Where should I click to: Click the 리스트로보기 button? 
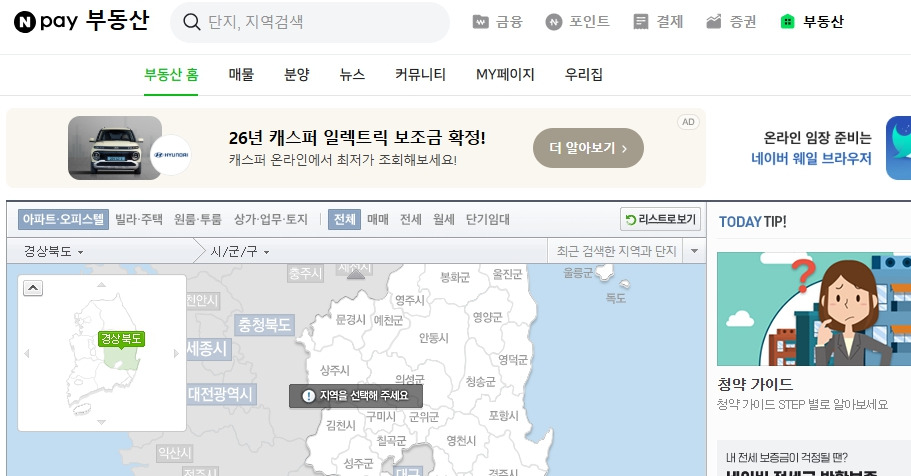tap(661, 219)
